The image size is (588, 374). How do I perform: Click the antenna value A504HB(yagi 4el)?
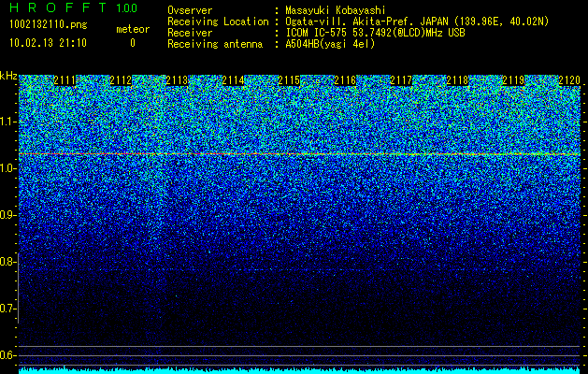click(x=330, y=44)
